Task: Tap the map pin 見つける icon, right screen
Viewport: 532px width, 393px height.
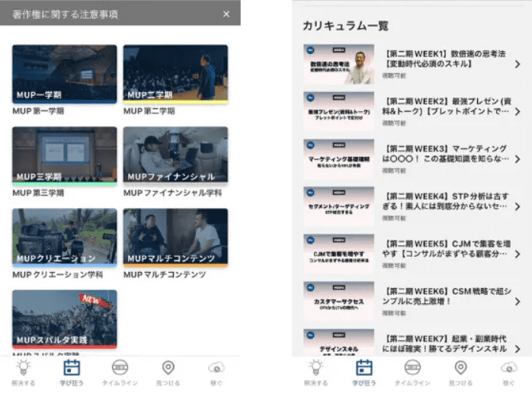Action: coord(461,368)
